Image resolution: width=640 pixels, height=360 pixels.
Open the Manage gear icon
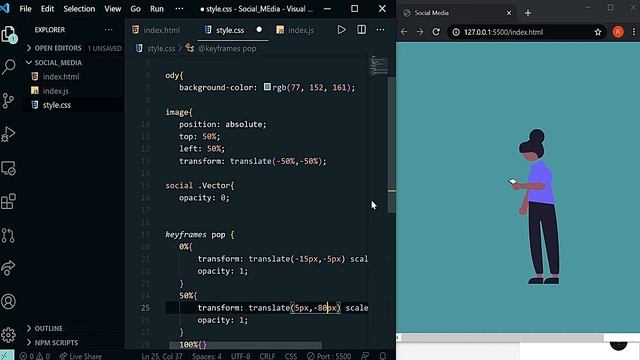[x=8, y=335]
